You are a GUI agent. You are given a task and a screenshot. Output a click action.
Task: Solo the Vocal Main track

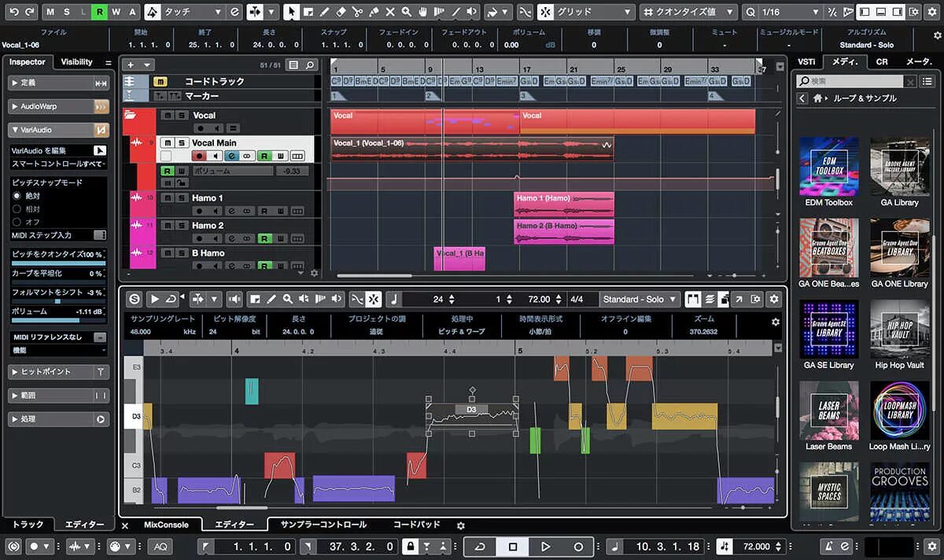point(181,143)
